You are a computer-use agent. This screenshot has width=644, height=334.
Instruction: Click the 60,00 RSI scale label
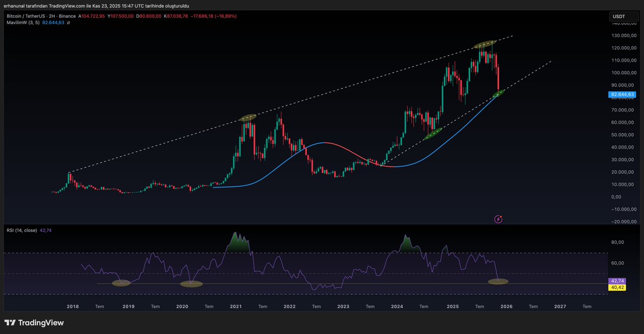617,263
